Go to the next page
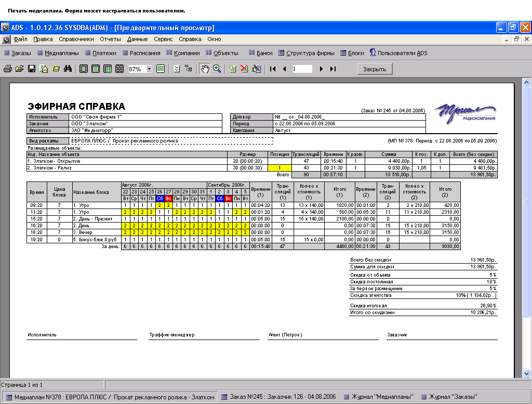 321,69
